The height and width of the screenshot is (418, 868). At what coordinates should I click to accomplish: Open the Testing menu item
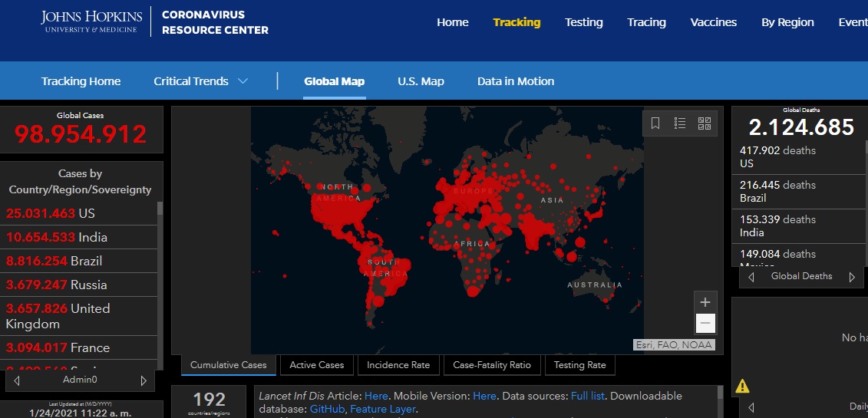click(x=583, y=22)
